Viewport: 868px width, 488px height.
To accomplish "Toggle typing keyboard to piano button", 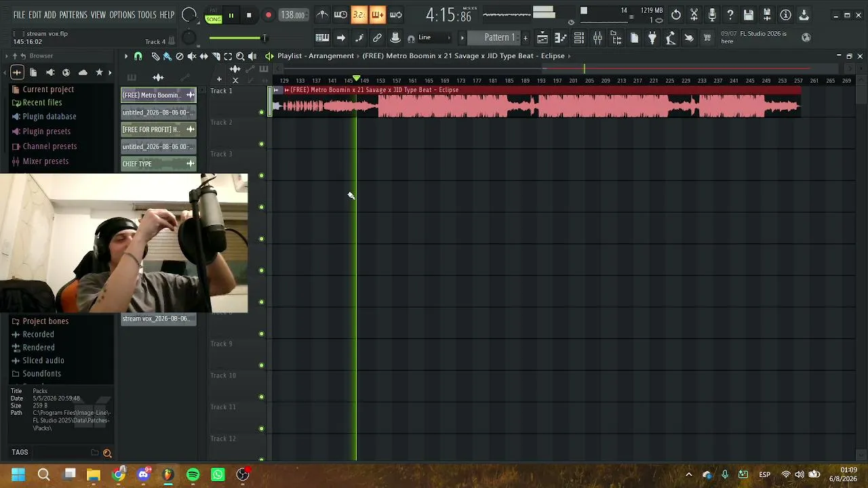I will (x=323, y=38).
